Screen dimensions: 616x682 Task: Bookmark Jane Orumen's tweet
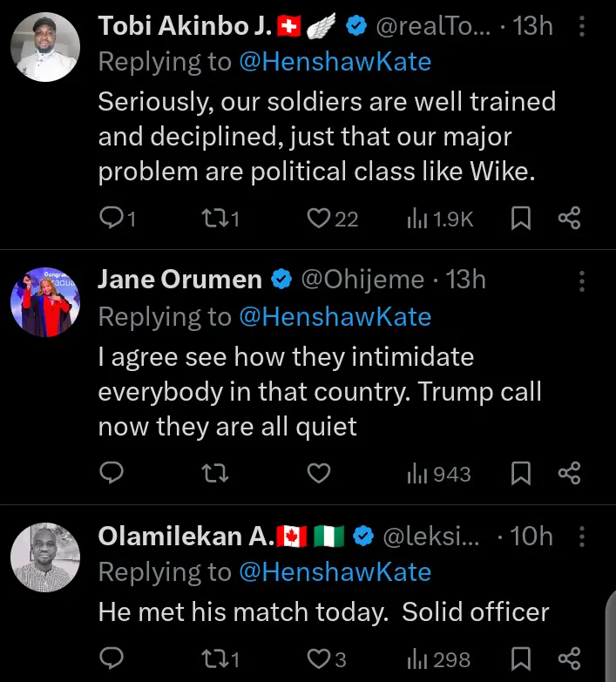[x=520, y=473]
